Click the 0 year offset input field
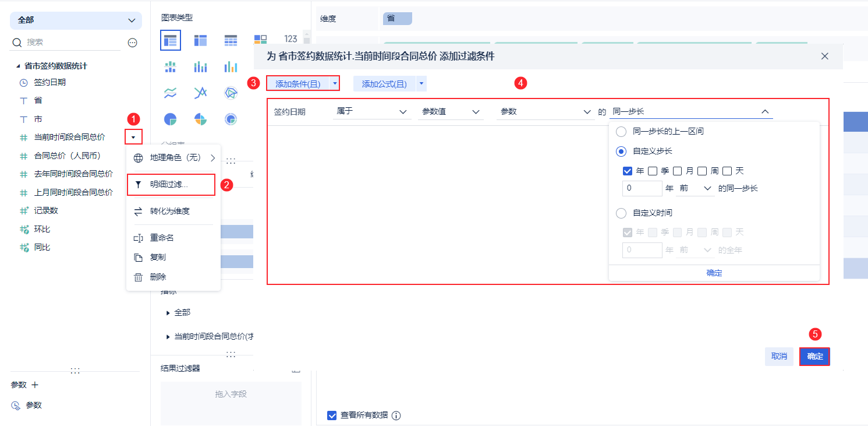This screenshot has height=426, width=868. coord(642,188)
